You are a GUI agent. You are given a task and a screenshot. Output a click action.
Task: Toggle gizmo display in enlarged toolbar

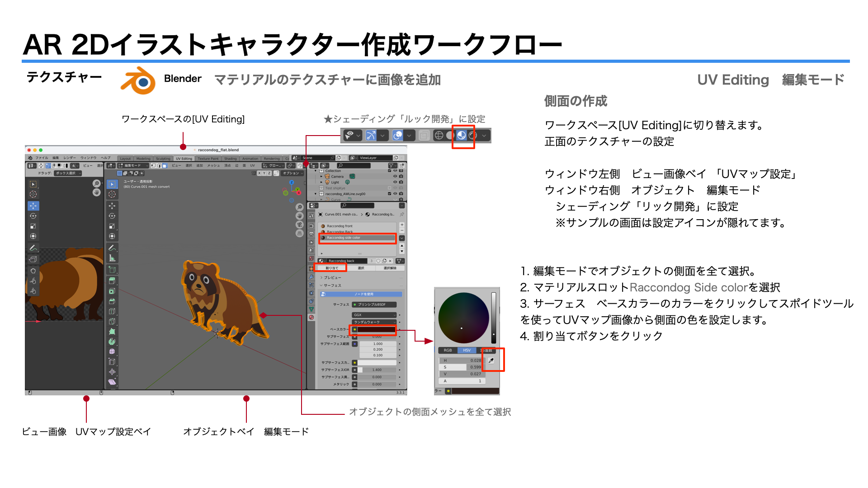(371, 135)
